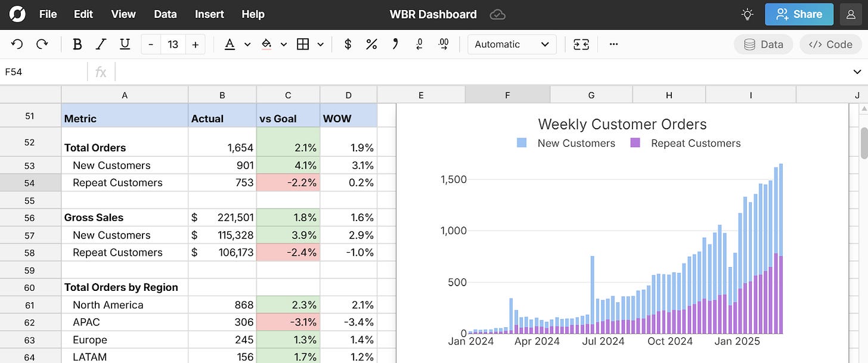Open the Help menu
This screenshot has width=868, height=363.
click(x=253, y=14)
